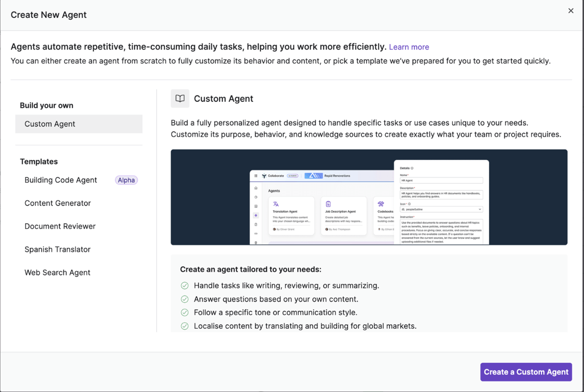The image size is (584, 392).
Task: Open the Icon dropdown showing peopleOutline in preview
Action: tap(441, 209)
